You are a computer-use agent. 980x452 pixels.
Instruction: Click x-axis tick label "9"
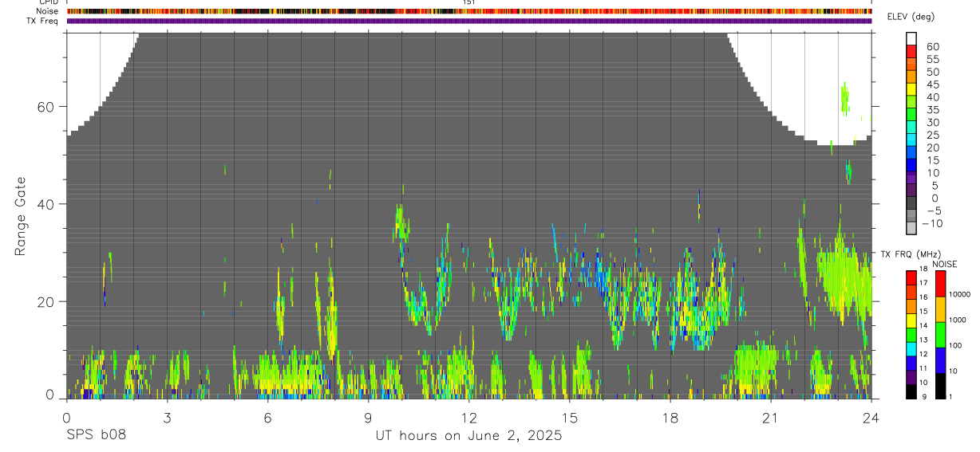tap(368, 417)
